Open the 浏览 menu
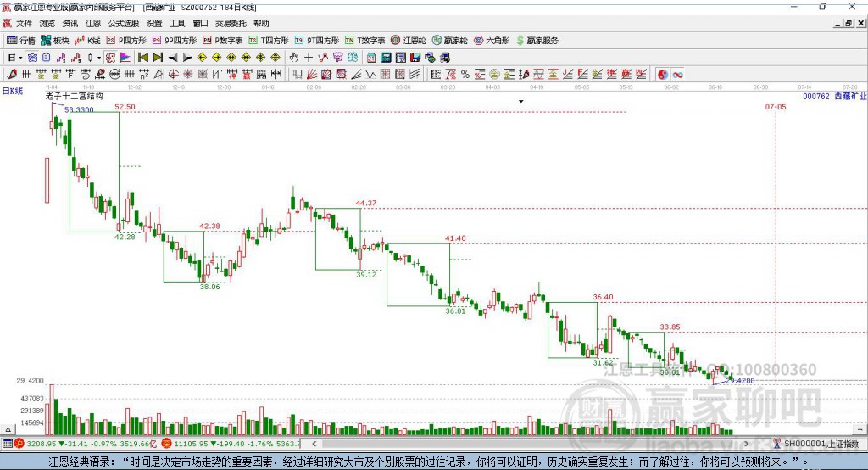Screen dimensions: 868x470 click(x=47, y=23)
